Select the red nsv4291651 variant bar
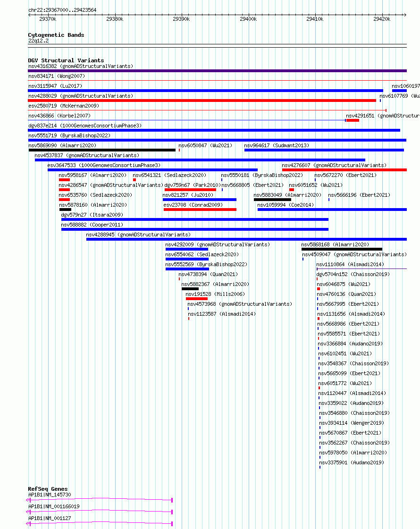The width and height of the screenshot is (420, 529). (x=353, y=120)
